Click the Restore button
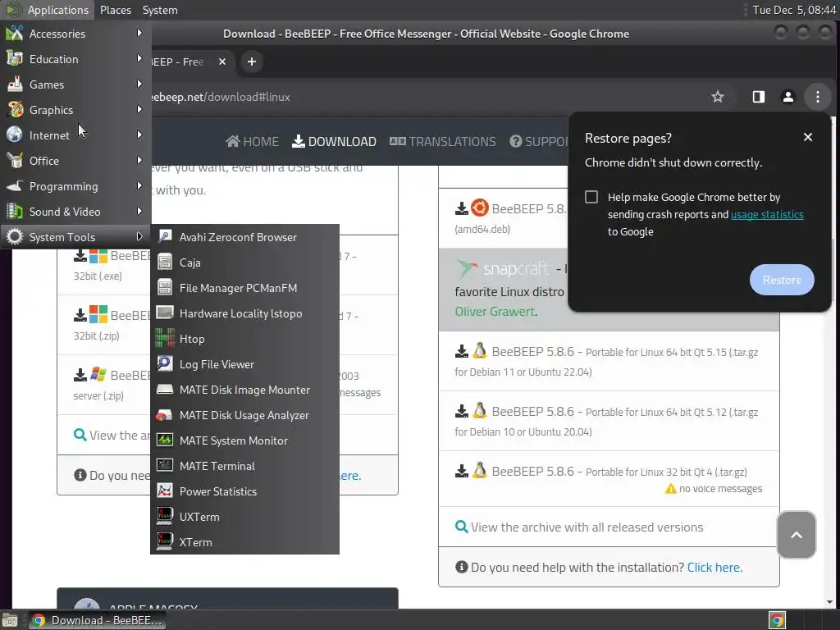 782,280
